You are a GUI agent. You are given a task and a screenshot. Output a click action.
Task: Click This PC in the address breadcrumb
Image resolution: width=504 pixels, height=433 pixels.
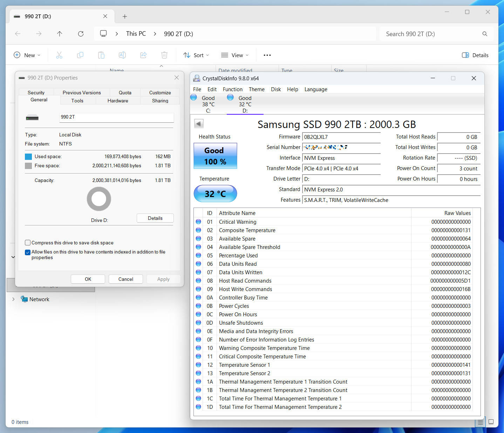coord(136,34)
